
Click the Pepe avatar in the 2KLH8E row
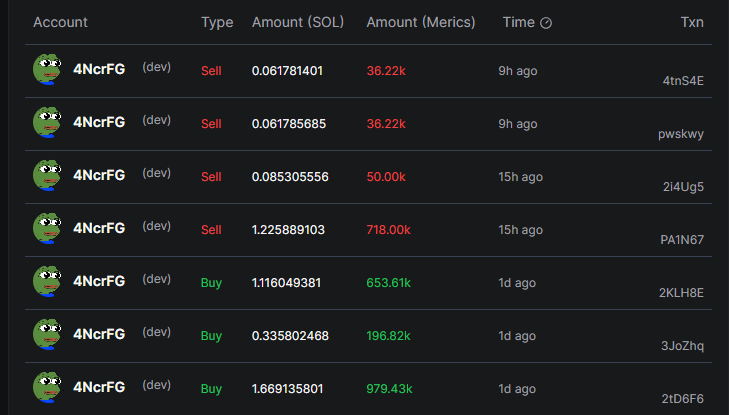[47, 281]
